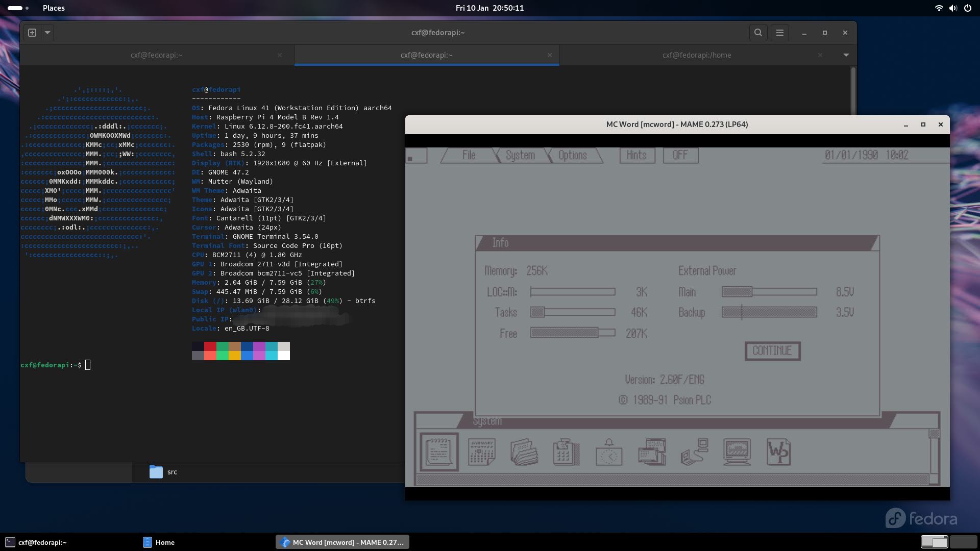Open the terminal tab list dropdown arrow
Image resolution: width=980 pixels, height=551 pixels.
(x=846, y=55)
